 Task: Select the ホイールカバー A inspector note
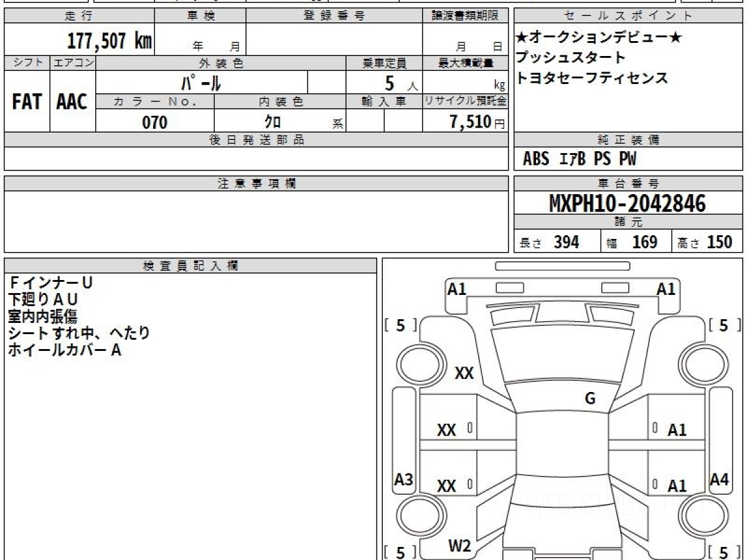tap(64, 350)
